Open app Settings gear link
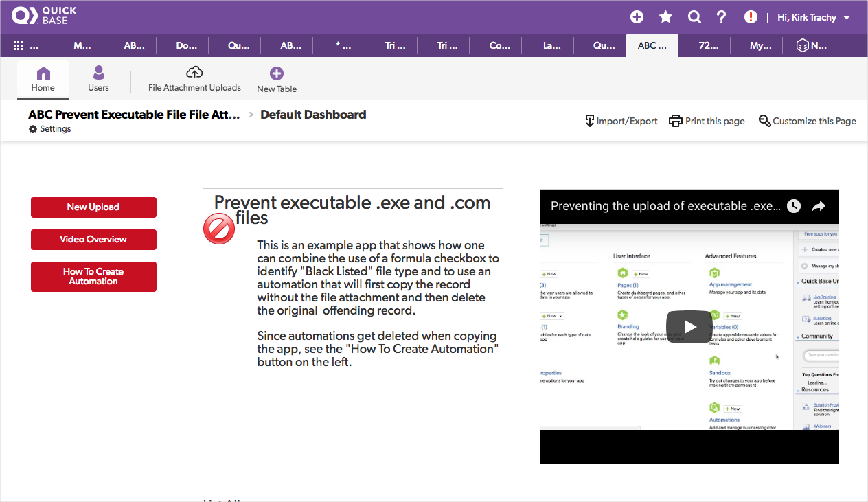868x502 pixels. tap(49, 129)
